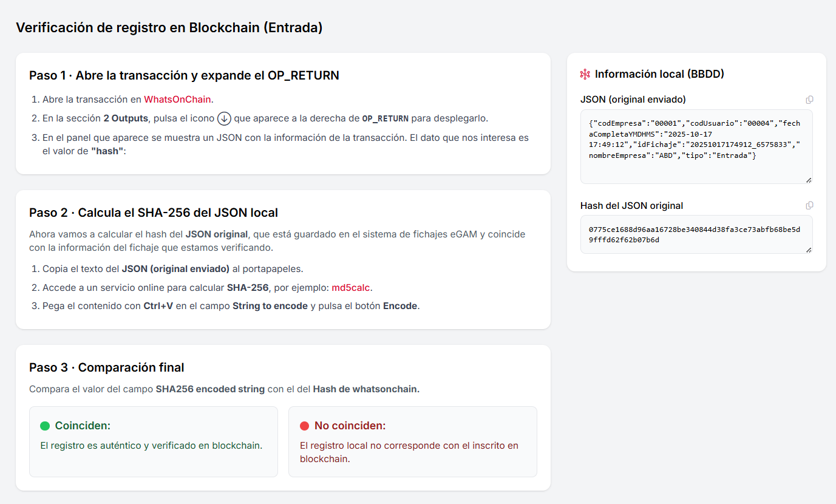Copy the JSON (original enviado) to clipboard

click(809, 100)
